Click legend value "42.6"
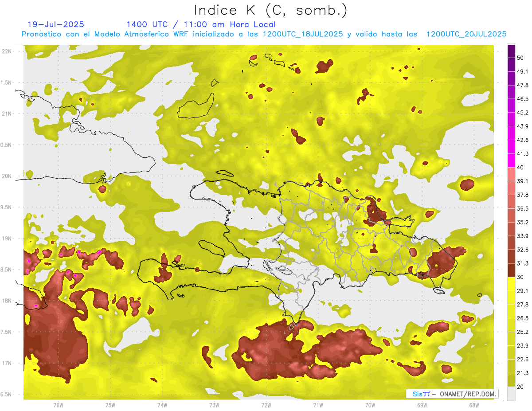Screen dimensions: 532x411 (522, 140)
